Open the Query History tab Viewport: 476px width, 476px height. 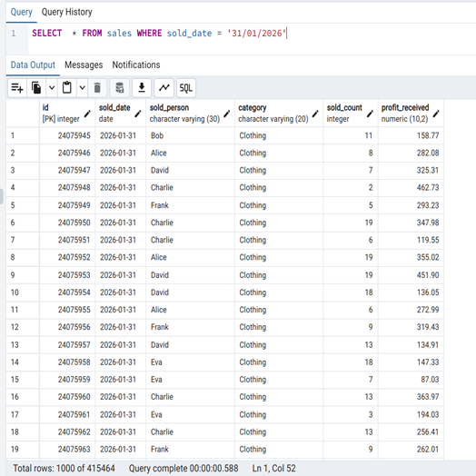pyautogui.click(x=67, y=12)
